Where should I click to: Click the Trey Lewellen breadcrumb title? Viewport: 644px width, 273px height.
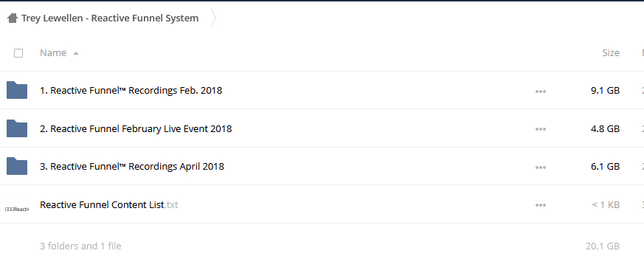(x=110, y=18)
